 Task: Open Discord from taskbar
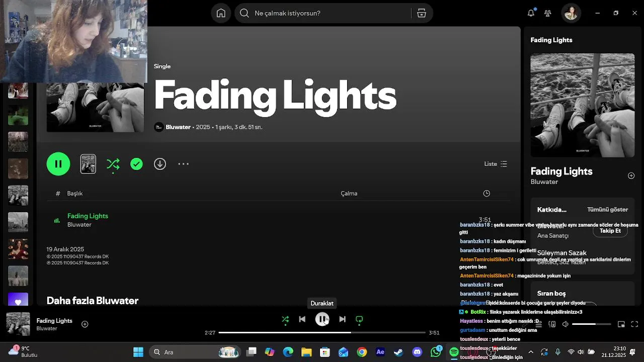417,352
